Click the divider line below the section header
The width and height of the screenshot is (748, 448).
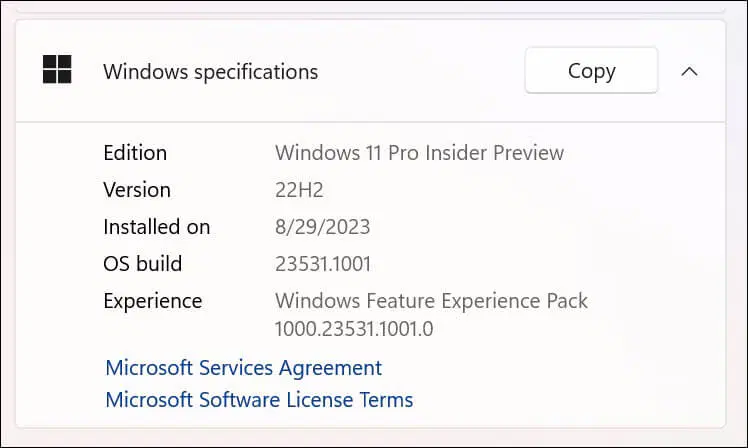(x=370, y=122)
